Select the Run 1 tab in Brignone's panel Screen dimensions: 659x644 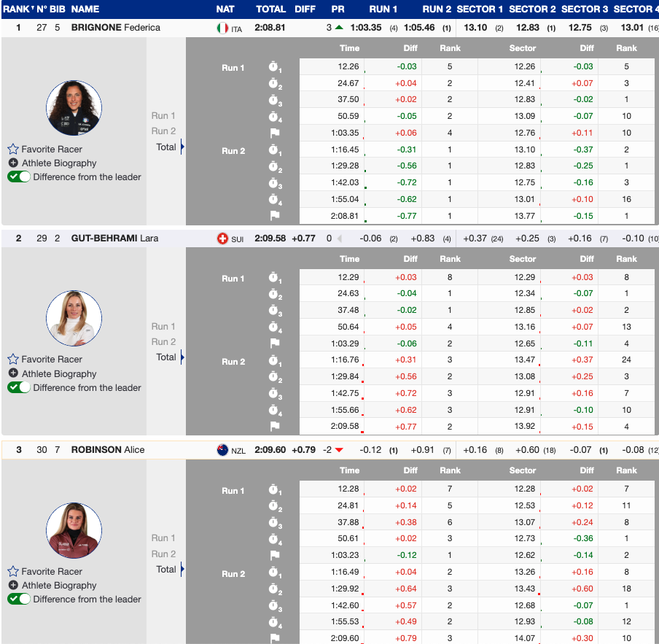163,115
